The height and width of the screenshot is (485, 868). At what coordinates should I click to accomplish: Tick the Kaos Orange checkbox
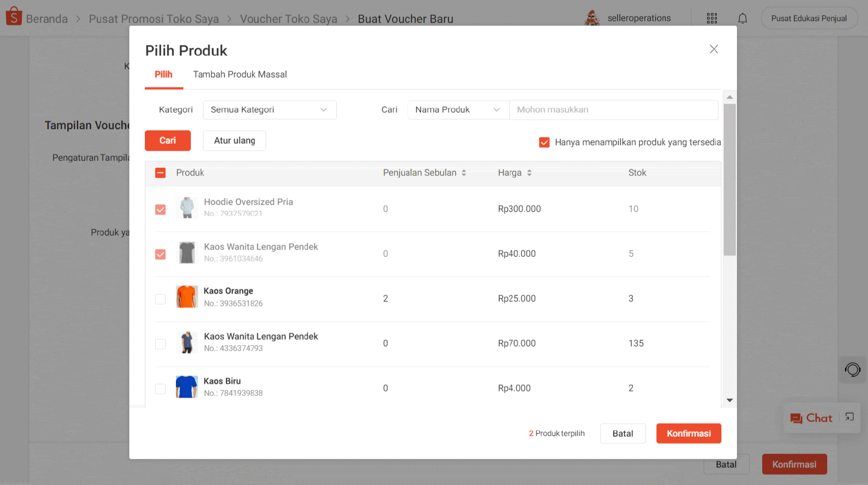160,299
